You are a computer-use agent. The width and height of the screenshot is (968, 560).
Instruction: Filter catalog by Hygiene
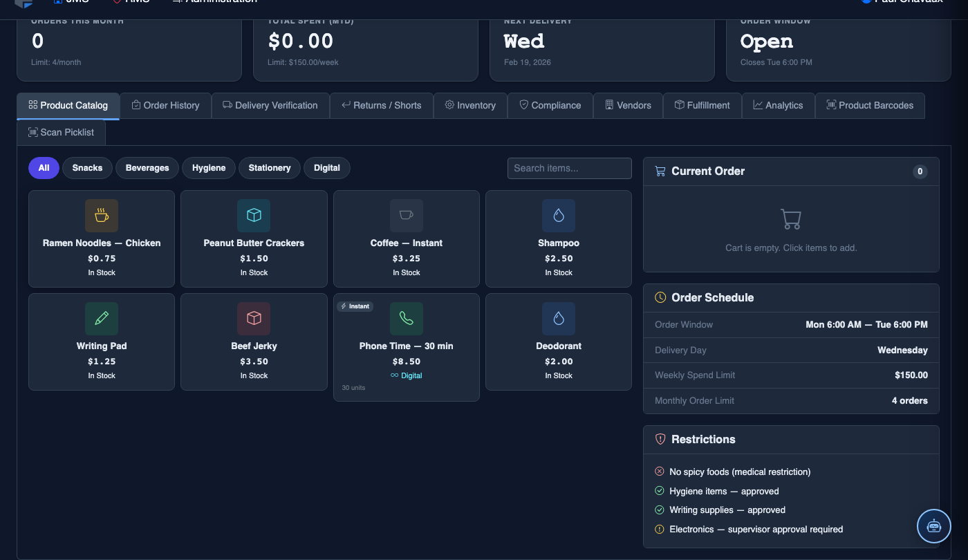209,168
